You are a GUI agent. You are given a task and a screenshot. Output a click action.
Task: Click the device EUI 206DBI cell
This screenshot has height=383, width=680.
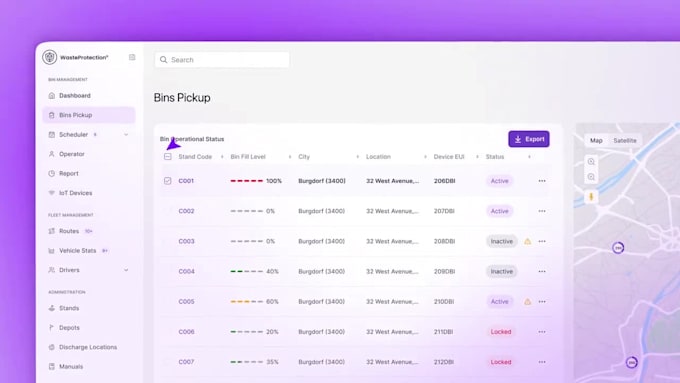pyautogui.click(x=445, y=181)
